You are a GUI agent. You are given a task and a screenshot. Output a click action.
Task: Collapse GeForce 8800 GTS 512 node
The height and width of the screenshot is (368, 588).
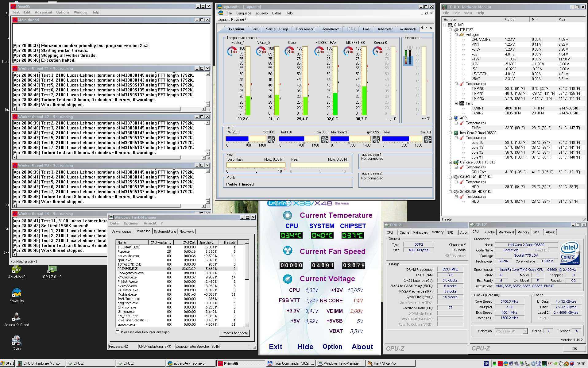(450, 162)
